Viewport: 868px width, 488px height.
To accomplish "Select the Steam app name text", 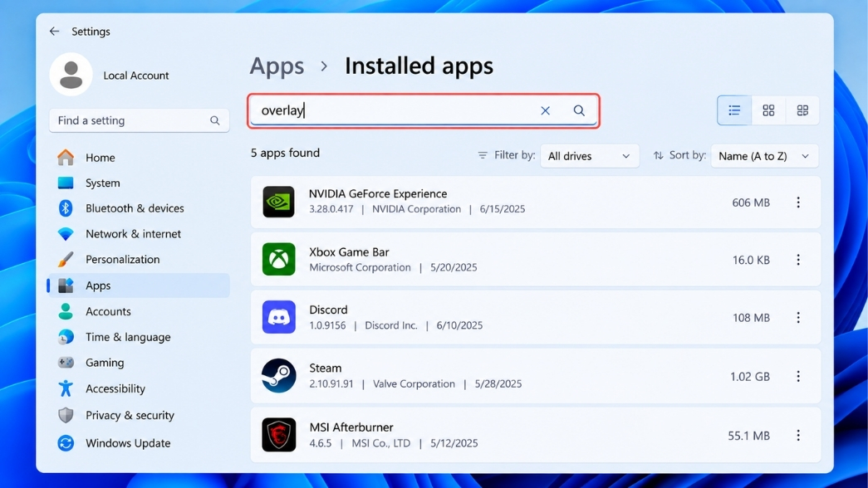I will point(326,368).
